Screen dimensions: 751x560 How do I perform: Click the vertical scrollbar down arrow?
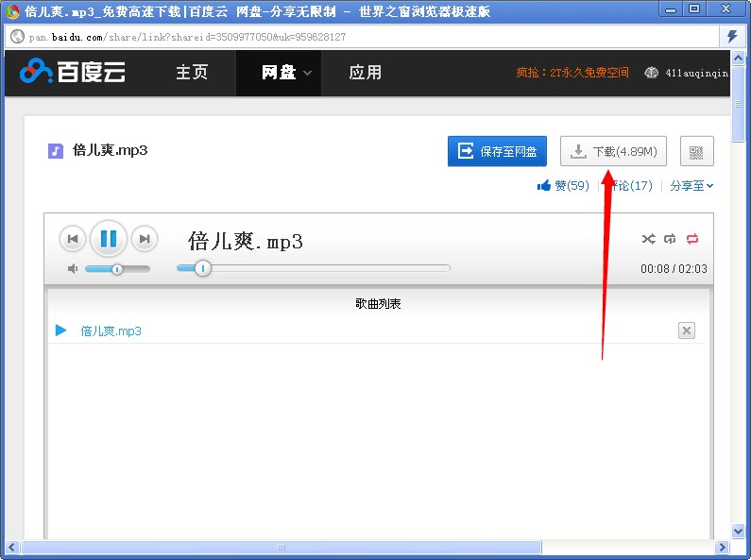click(x=738, y=531)
